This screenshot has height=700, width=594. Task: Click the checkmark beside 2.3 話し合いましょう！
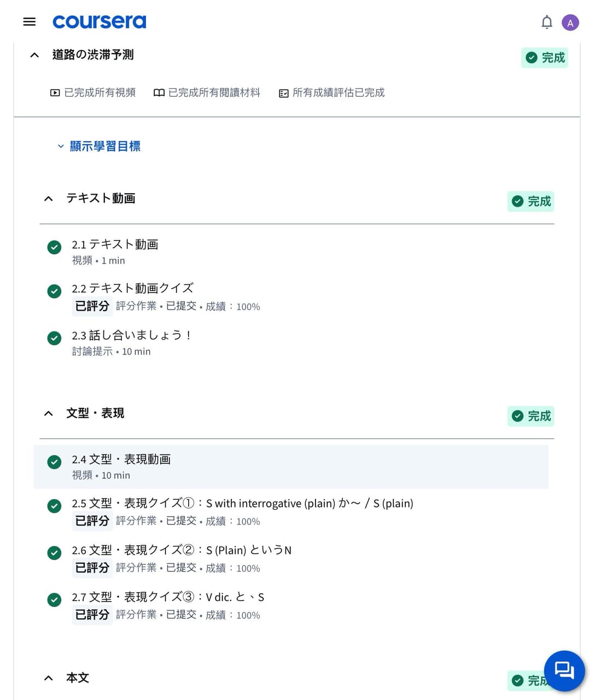click(54, 338)
